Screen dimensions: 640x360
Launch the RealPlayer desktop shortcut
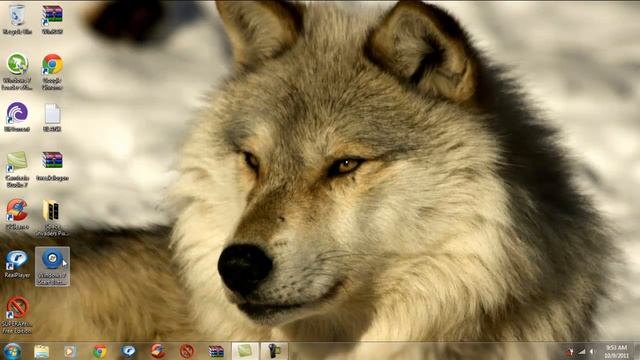pyautogui.click(x=17, y=264)
